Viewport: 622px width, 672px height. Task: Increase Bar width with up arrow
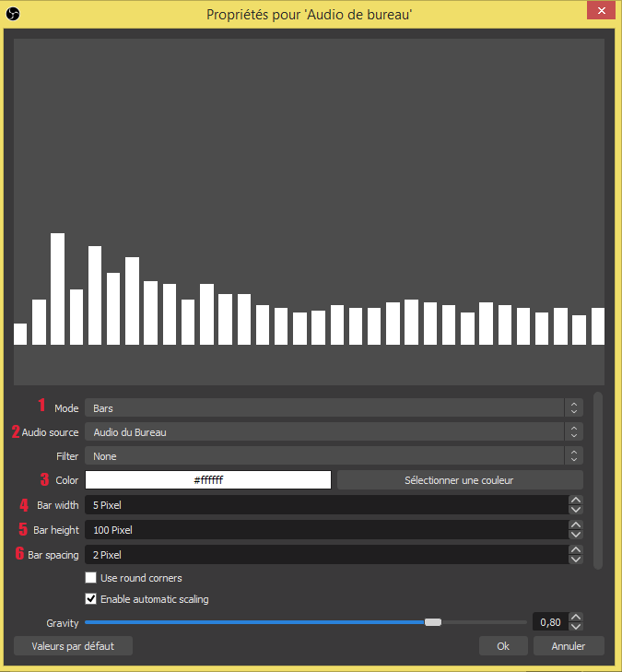(x=576, y=501)
